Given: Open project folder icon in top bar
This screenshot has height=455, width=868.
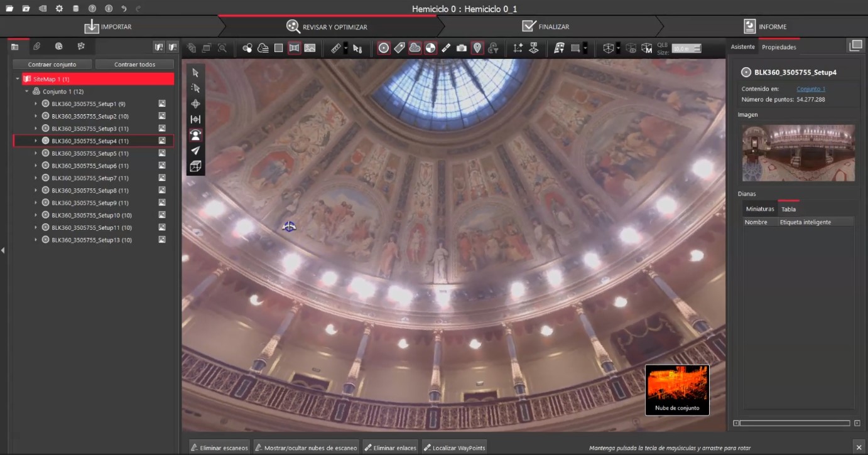Looking at the screenshot, I should pyautogui.click(x=9, y=8).
